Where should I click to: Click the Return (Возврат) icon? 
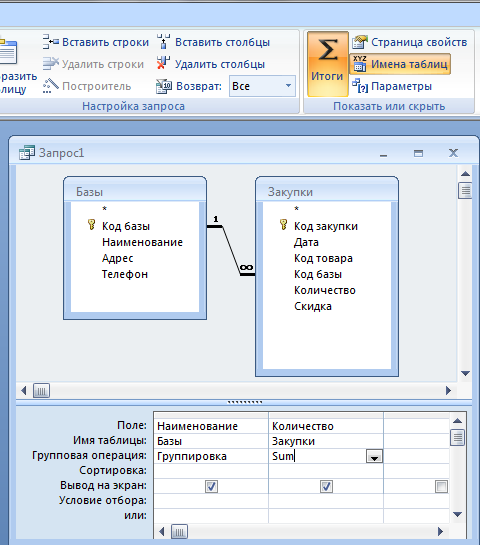[x=163, y=86]
